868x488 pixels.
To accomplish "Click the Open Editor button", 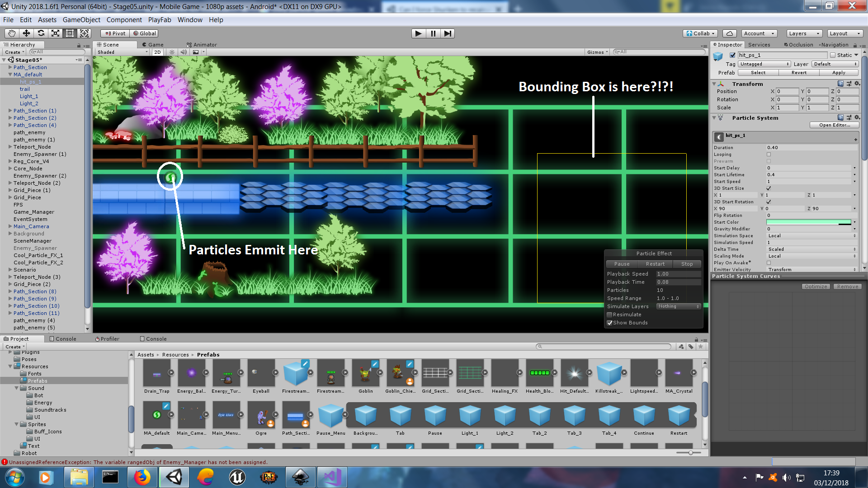I will coord(834,125).
